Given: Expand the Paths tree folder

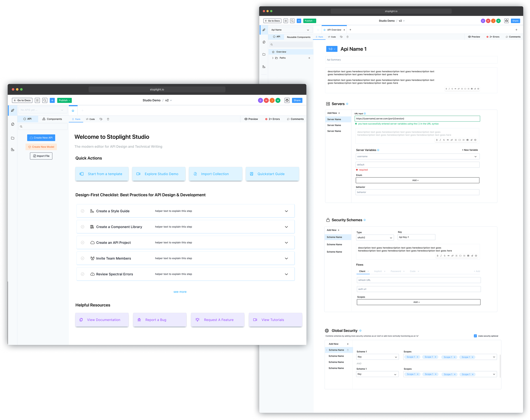Looking at the screenshot, I should (273, 58).
